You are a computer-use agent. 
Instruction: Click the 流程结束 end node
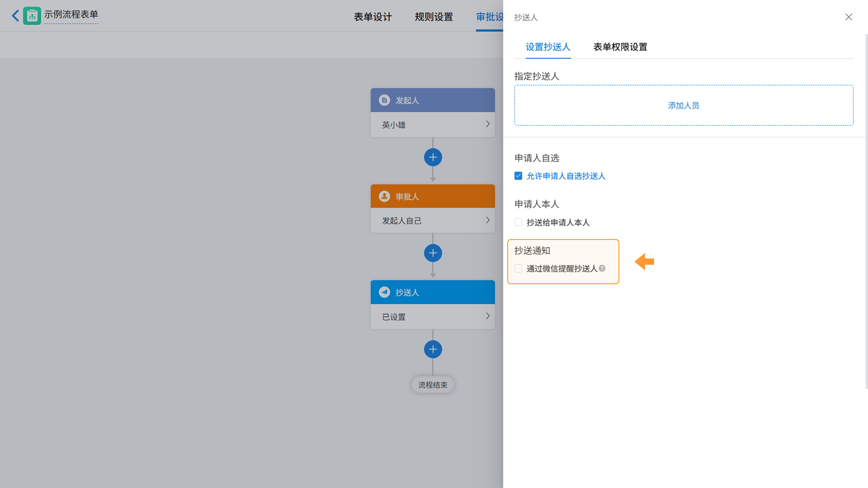click(x=433, y=385)
